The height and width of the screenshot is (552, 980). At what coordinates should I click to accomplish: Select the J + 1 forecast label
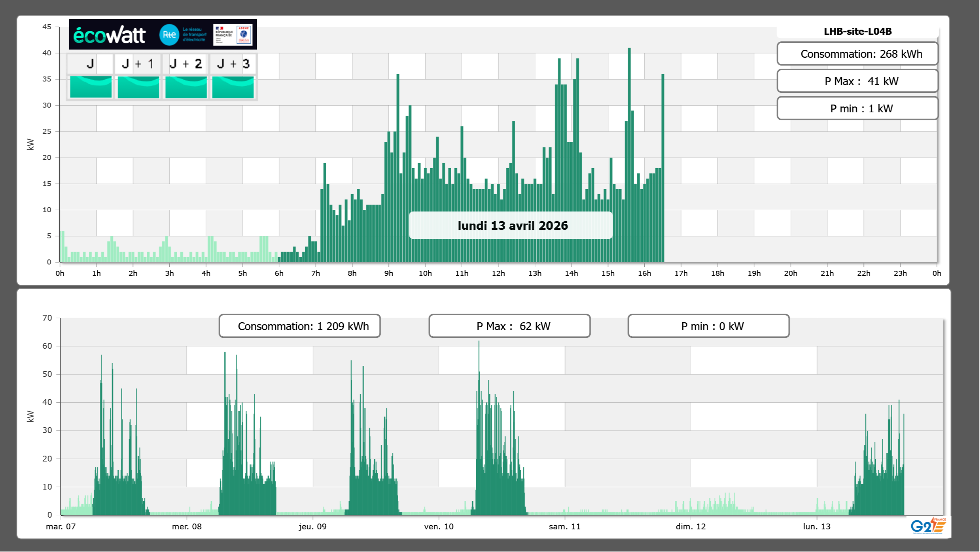[138, 64]
